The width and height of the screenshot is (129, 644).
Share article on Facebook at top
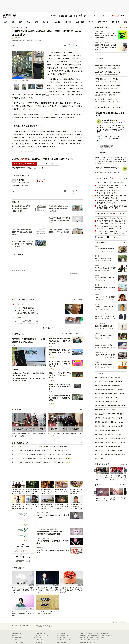[69, 45]
